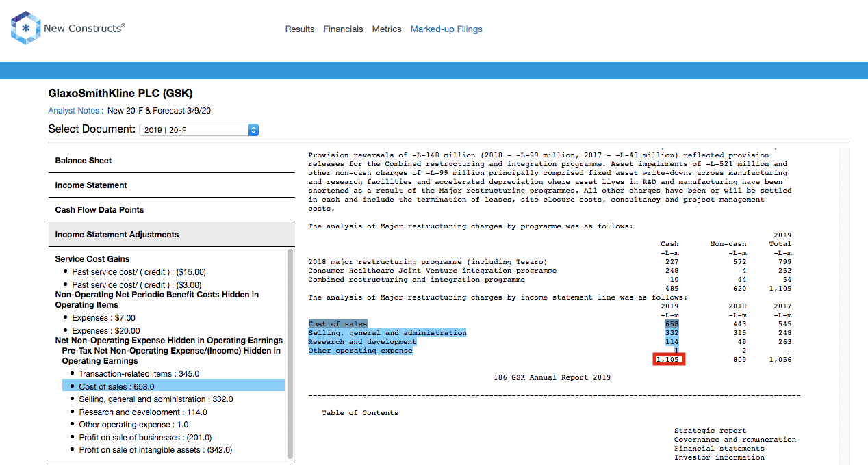Click 'Non-Operating Net Periodic Benefit Costs' heading
This screenshot has width=868, height=465.
click(x=157, y=300)
